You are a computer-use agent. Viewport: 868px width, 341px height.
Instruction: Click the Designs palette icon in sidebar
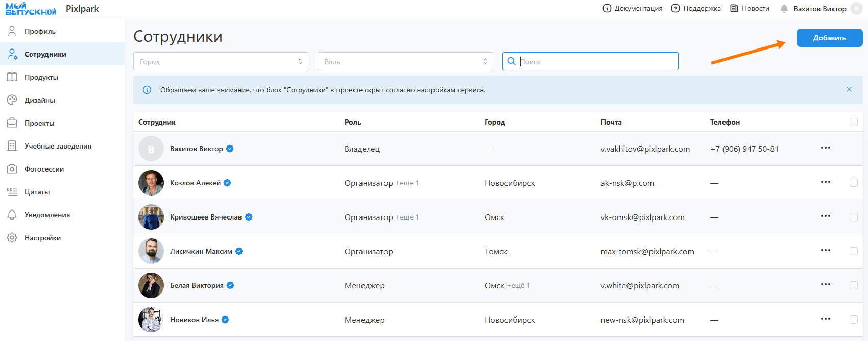[12, 100]
